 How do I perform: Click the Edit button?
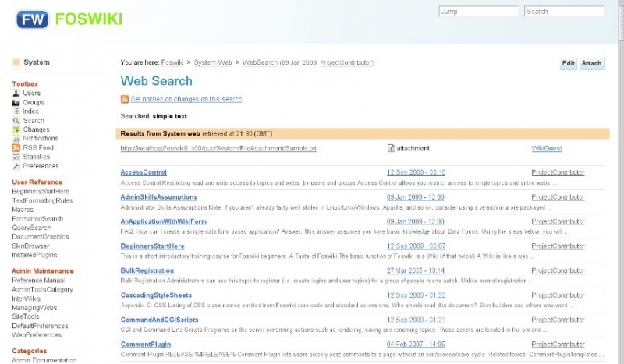[x=569, y=63]
